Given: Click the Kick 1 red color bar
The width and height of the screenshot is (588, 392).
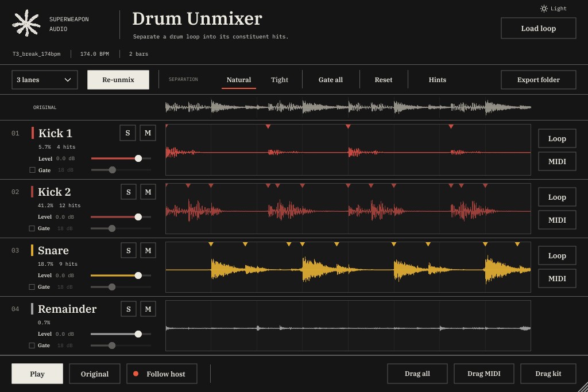Looking at the screenshot, I should [33, 133].
